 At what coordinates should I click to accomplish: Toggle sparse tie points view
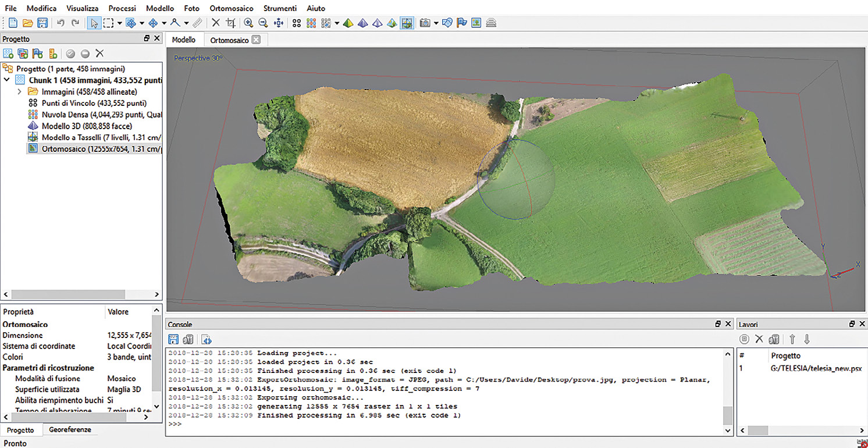click(x=297, y=23)
